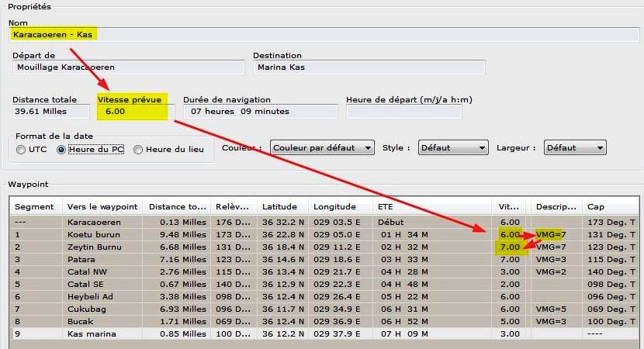Click cap 173 Deg. T cell

611,222
